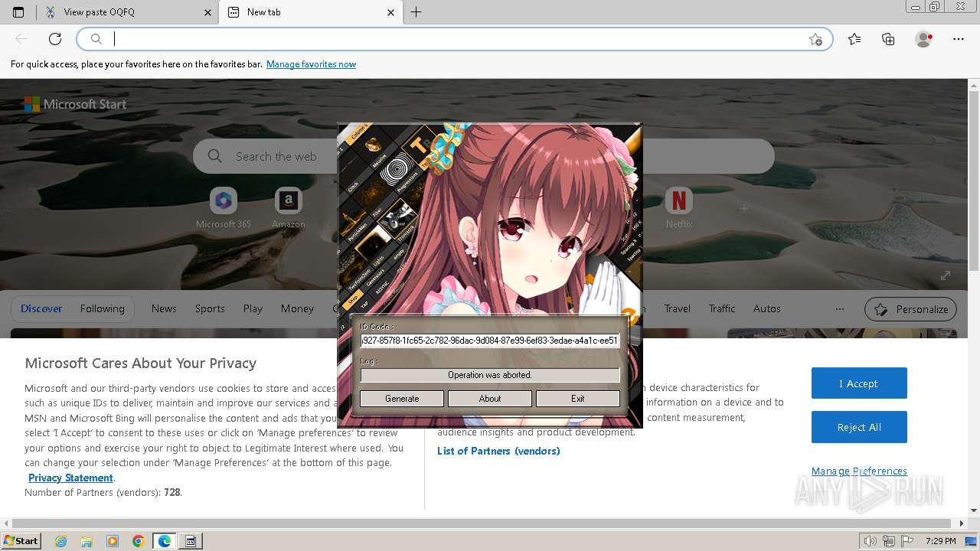Open the Favorites list icon

(854, 39)
